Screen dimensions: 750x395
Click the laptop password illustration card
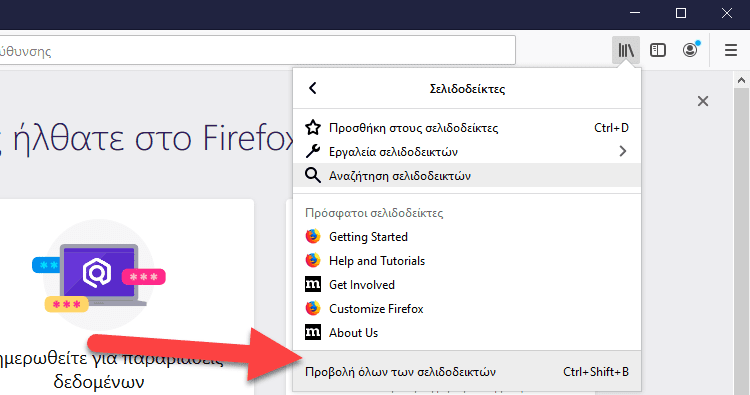(x=127, y=296)
